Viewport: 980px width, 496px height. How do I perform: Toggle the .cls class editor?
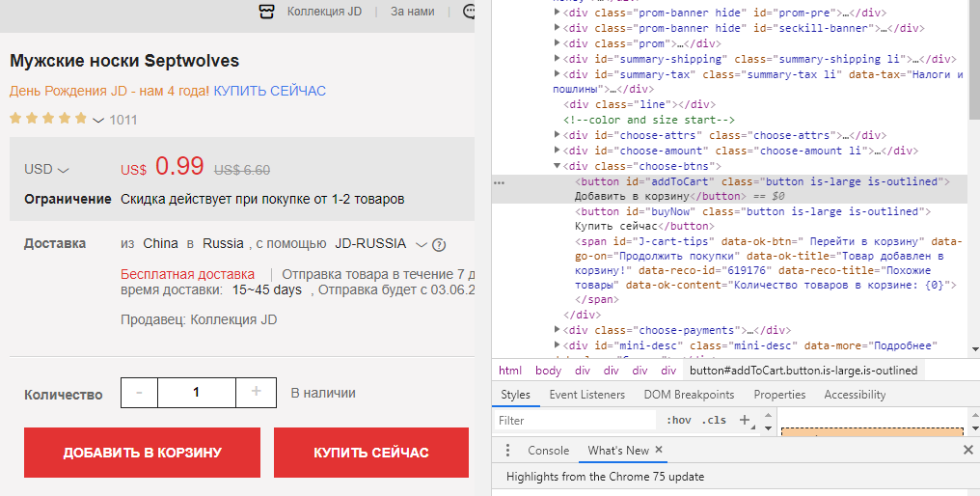[713, 421]
